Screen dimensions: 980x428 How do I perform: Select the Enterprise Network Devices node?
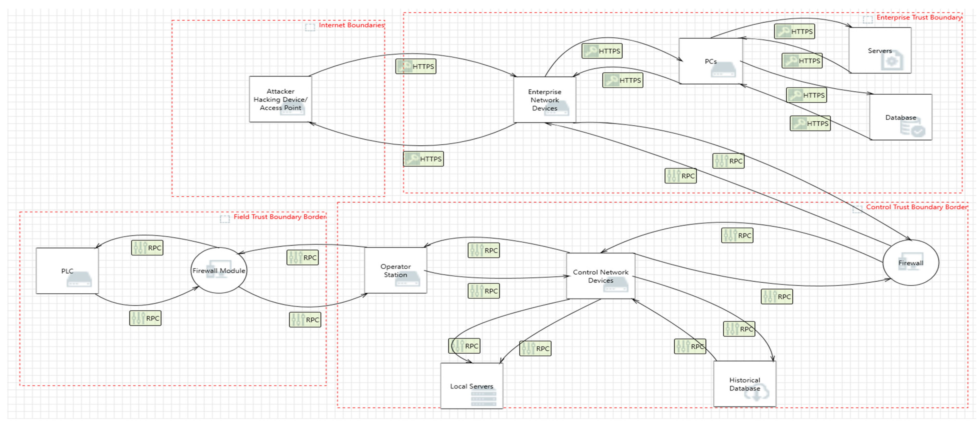pos(544,100)
